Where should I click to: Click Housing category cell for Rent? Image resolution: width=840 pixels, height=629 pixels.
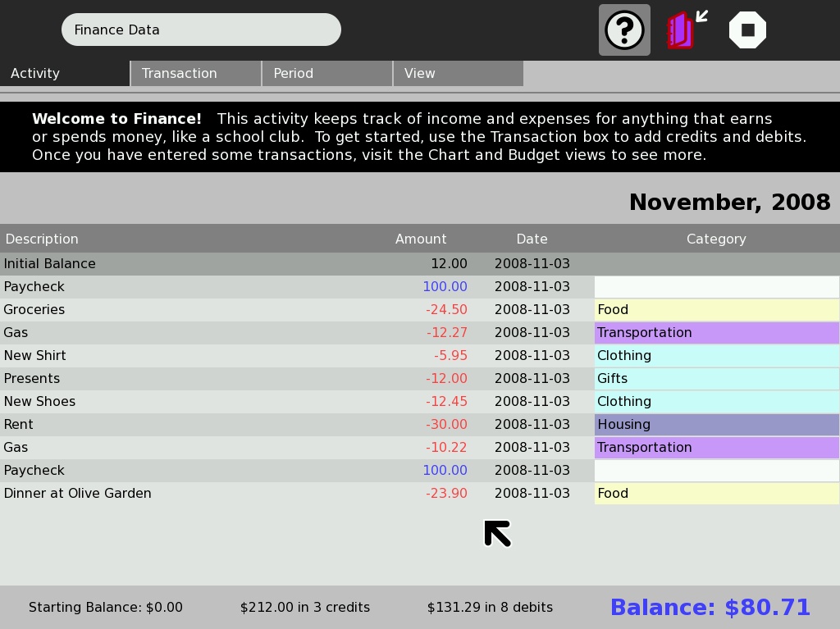(716, 425)
